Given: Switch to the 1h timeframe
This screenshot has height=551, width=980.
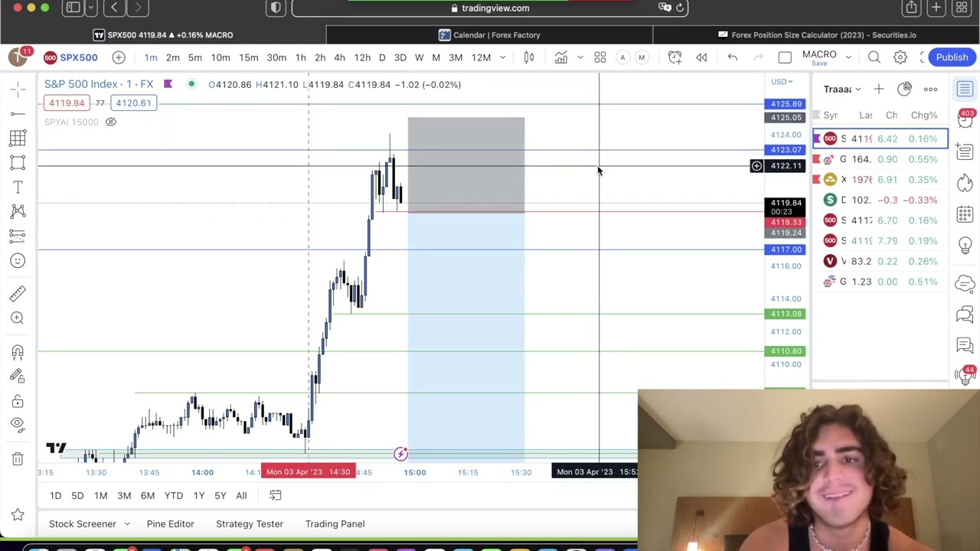Looking at the screenshot, I should point(300,57).
